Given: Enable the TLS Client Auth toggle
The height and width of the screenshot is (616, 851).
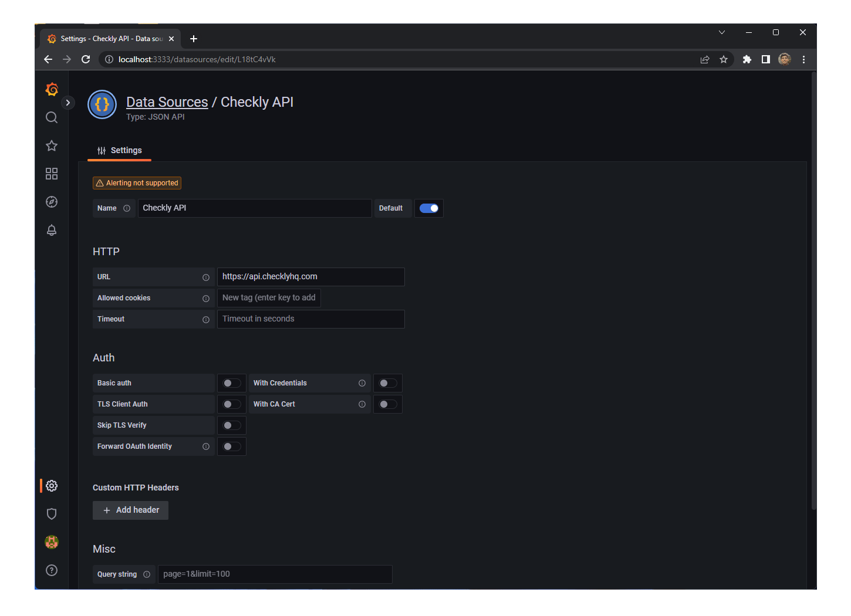Looking at the screenshot, I should pyautogui.click(x=232, y=404).
